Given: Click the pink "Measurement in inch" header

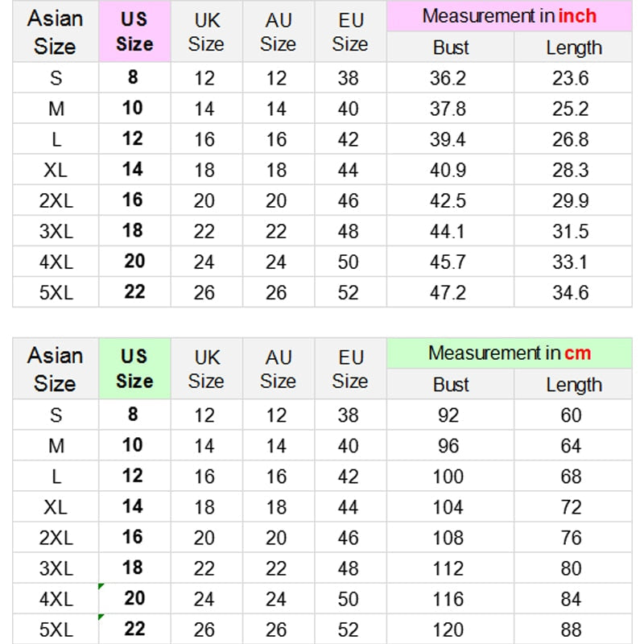Looking at the screenshot, I should 509,16.
